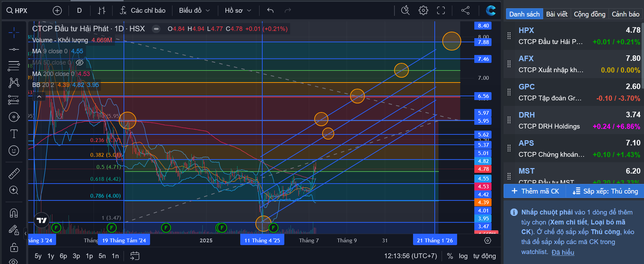Toggle stay in drawing mode pencil-lock

[14, 230]
